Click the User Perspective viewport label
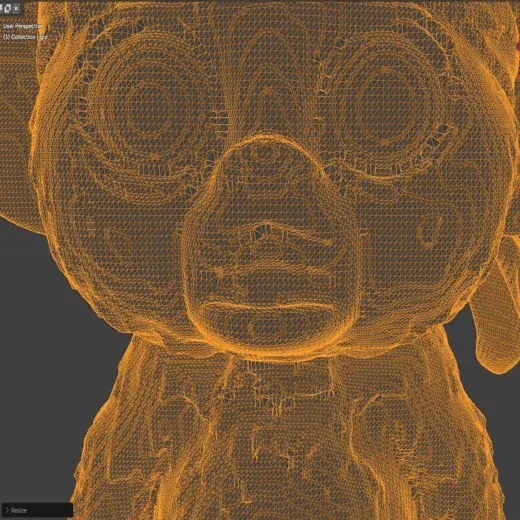The width and height of the screenshot is (520, 520). tap(23, 26)
